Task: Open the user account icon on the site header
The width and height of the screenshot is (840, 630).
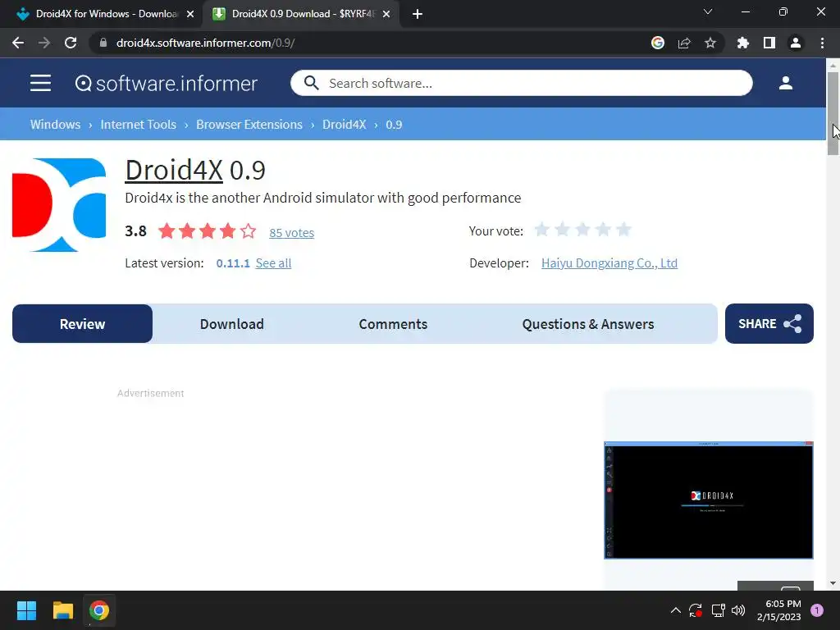Action: (785, 83)
